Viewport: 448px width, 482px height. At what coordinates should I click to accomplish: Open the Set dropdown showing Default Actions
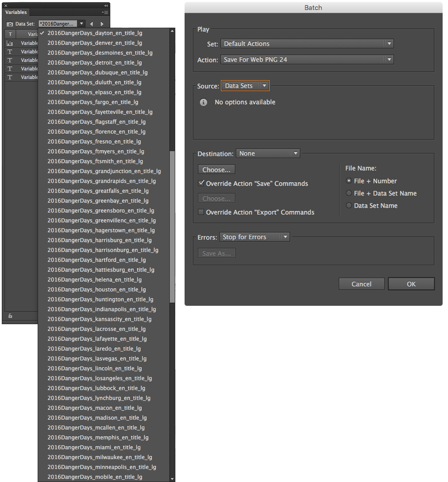[307, 43]
